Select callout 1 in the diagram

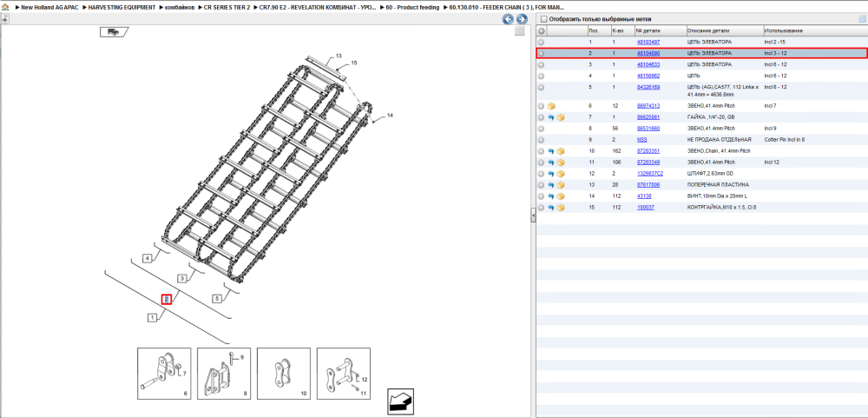(x=152, y=318)
